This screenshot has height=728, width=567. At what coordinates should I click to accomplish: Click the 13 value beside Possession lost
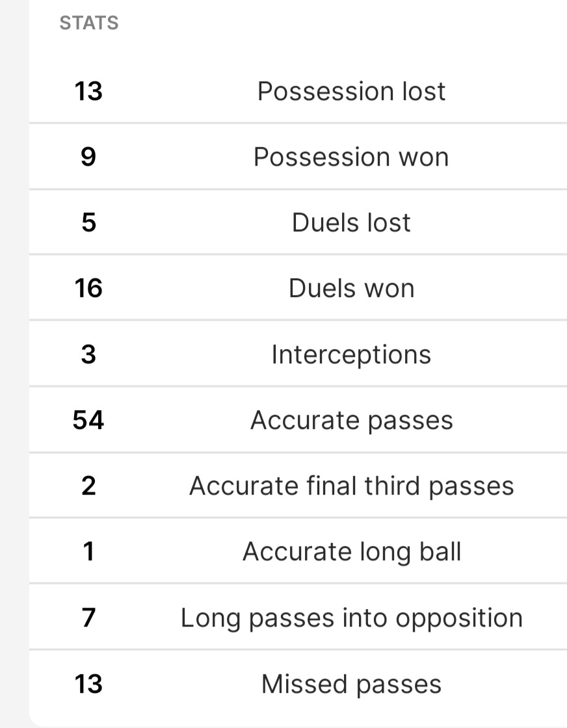tap(88, 91)
